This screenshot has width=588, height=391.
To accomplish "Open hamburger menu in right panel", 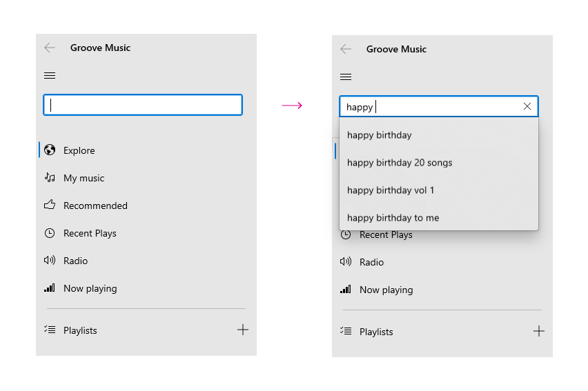I will pos(346,77).
